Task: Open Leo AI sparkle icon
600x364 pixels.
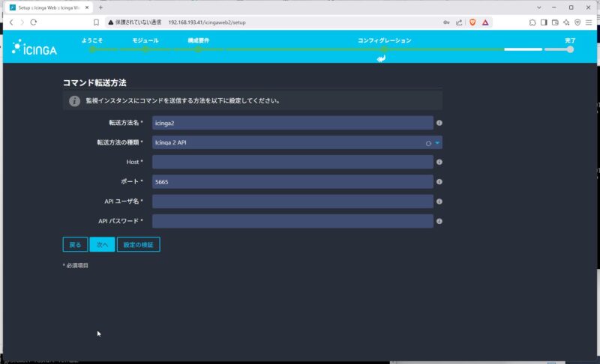Action: point(566,22)
